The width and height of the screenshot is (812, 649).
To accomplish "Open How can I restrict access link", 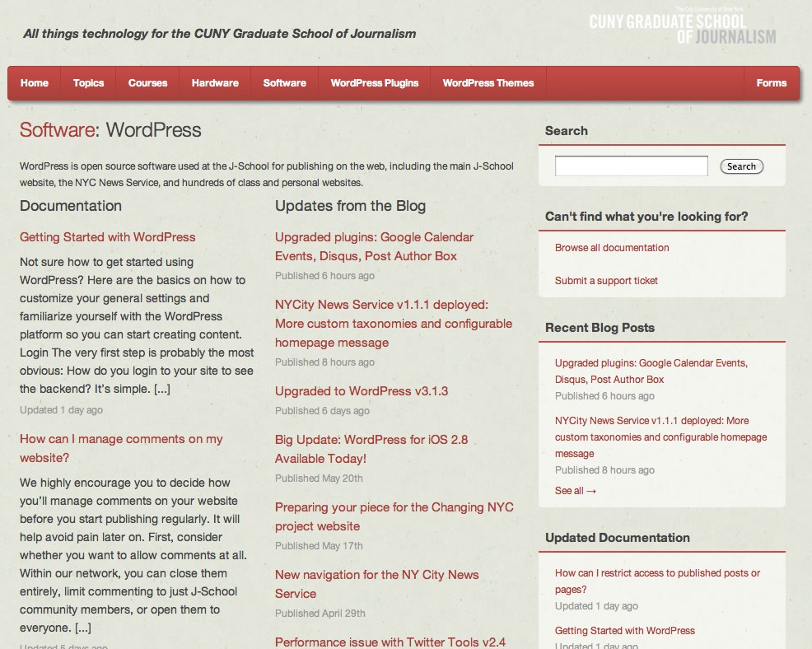I will (657, 581).
